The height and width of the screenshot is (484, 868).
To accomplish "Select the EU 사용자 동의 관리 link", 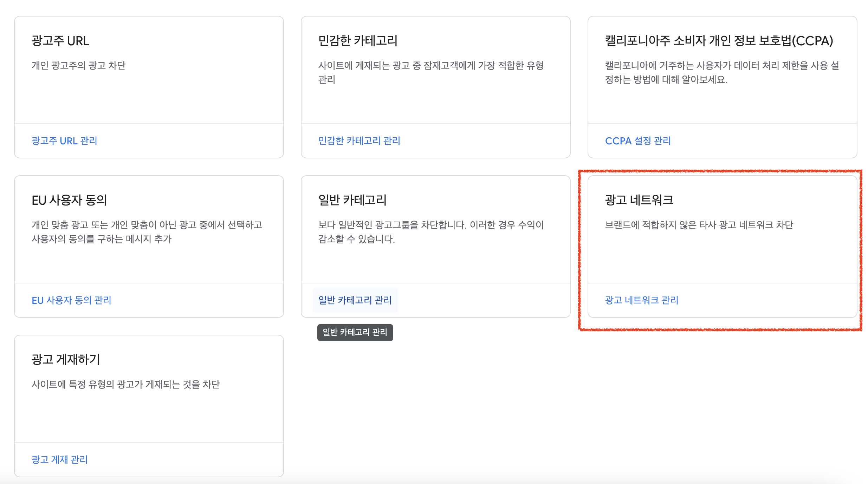I will click(x=71, y=300).
